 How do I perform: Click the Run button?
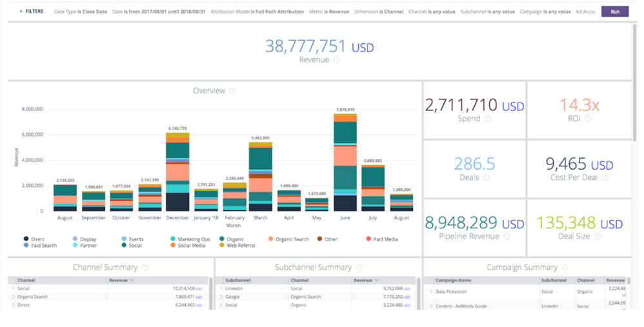[x=614, y=12]
